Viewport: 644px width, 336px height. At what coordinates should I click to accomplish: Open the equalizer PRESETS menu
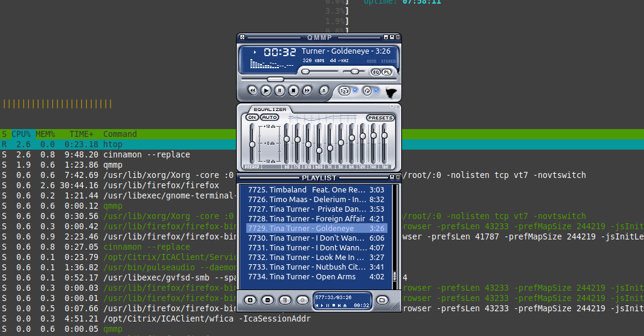(380, 118)
